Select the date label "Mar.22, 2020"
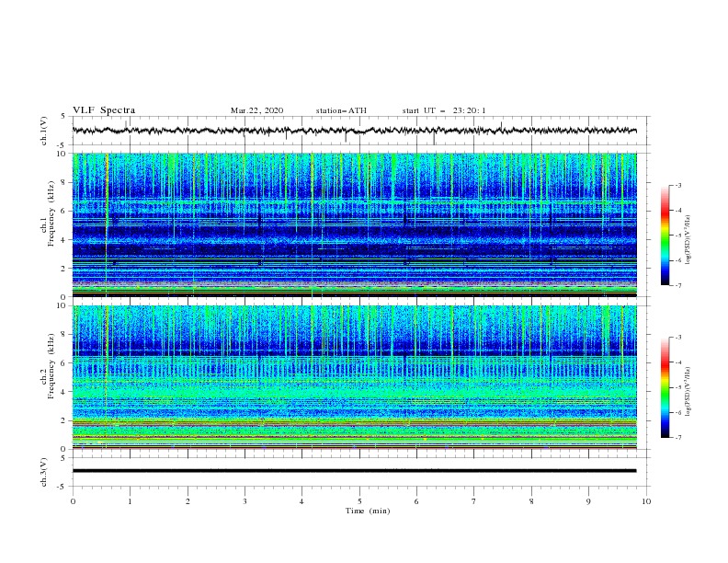 (x=256, y=110)
